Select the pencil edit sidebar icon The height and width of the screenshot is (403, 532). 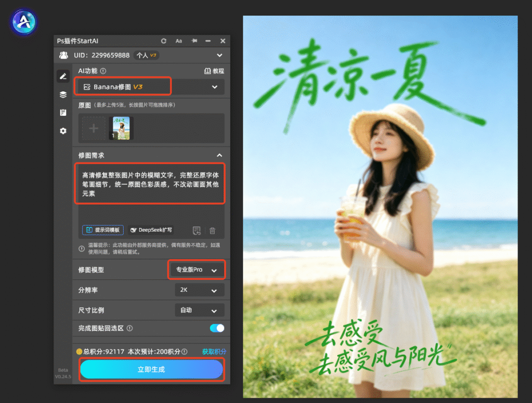[63, 76]
